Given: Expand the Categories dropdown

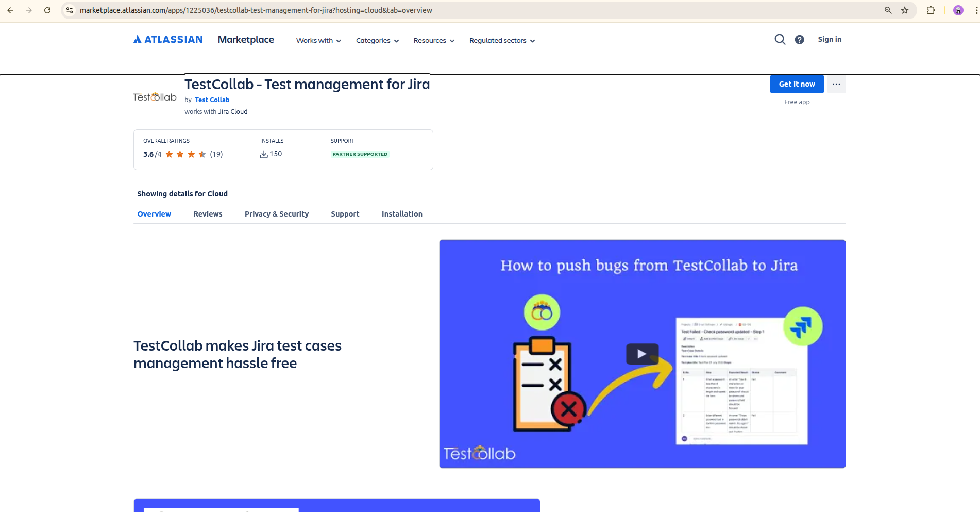Looking at the screenshot, I should [x=377, y=41].
